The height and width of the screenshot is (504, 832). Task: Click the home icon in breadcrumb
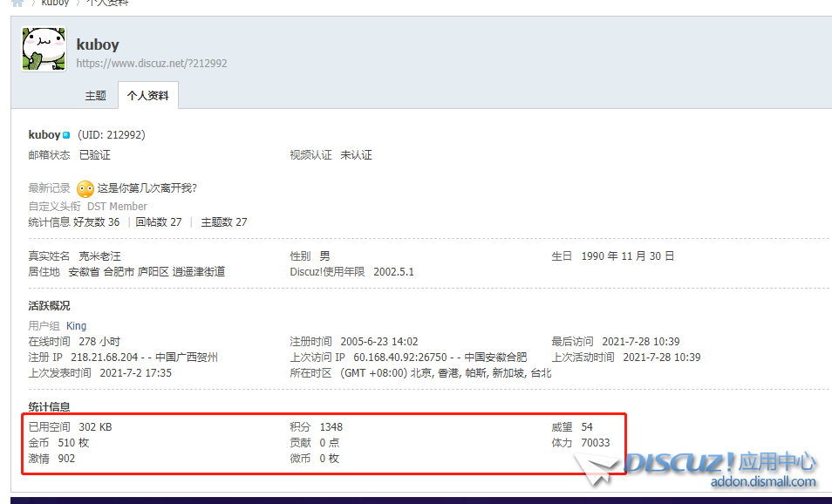tap(17, 3)
